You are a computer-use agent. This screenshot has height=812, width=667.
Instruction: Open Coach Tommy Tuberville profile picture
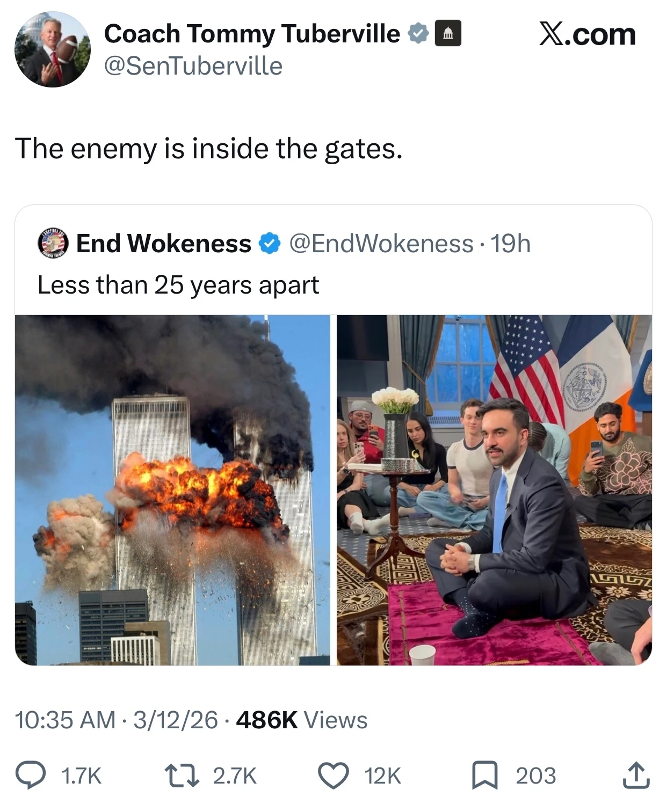coord(53,49)
